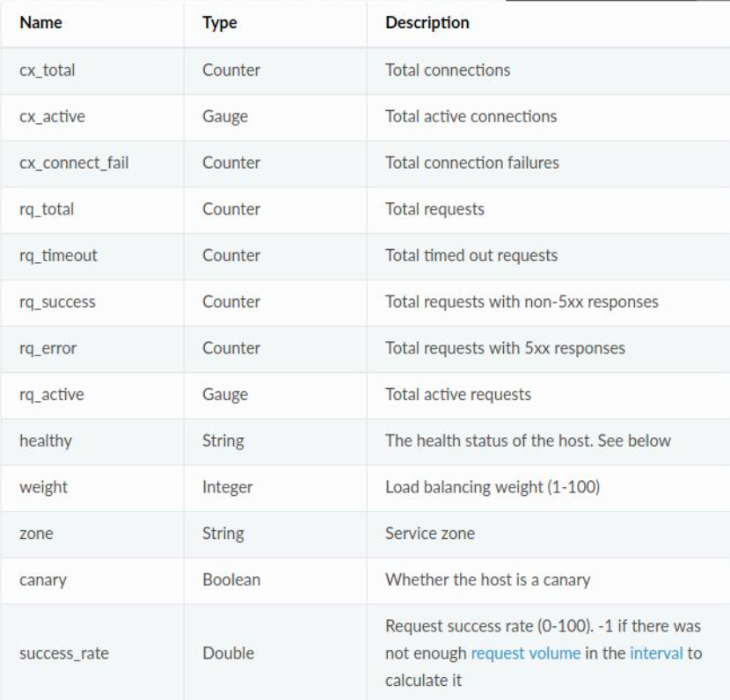The height and width of the screenshot is (700, 730).
Task: Click the success_rate name cell
Action: pos(64,653)
